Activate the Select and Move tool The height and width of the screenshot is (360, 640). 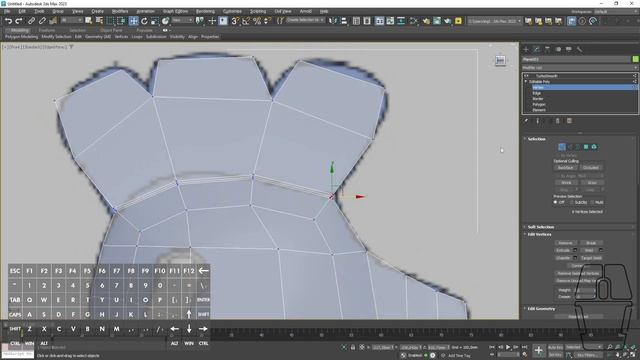click(133, 21)
